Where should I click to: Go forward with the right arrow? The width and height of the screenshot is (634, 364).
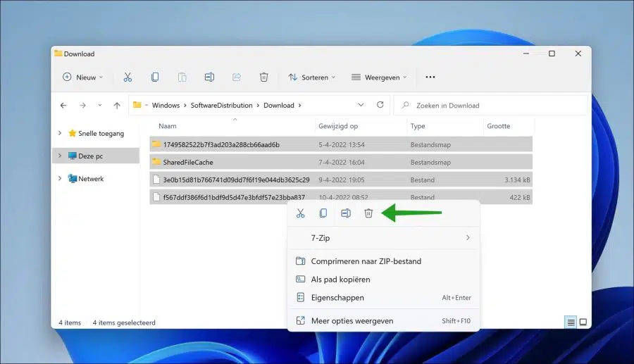click(82, 106)
